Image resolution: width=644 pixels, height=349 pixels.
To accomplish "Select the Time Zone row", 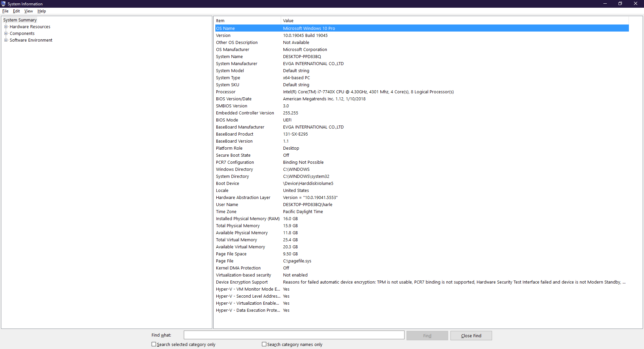I will [422, 212].
